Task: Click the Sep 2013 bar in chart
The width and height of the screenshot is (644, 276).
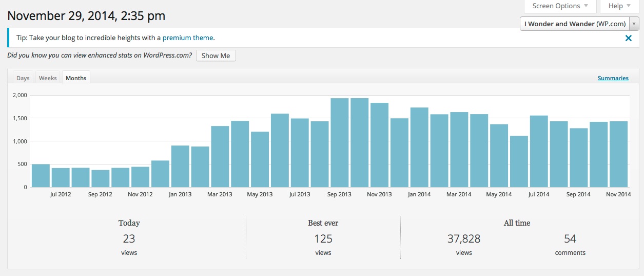Action: (340, 143)
